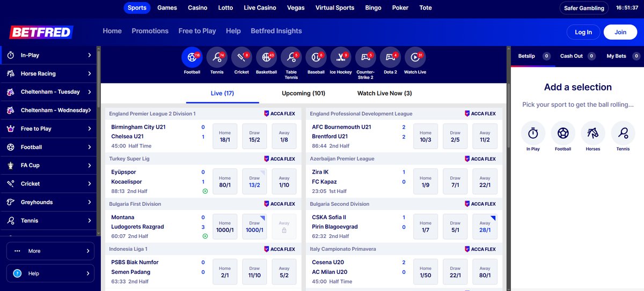Open the Casino top menu item

197,8
